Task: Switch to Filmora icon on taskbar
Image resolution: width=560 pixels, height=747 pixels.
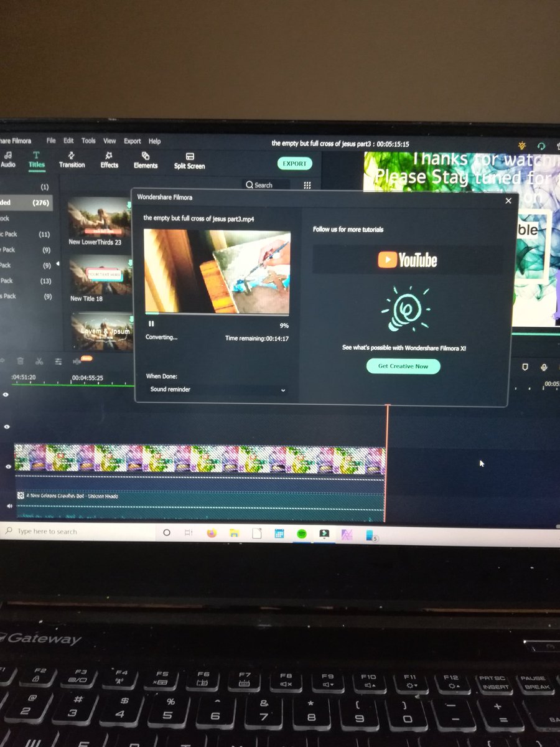Action: 324,534
